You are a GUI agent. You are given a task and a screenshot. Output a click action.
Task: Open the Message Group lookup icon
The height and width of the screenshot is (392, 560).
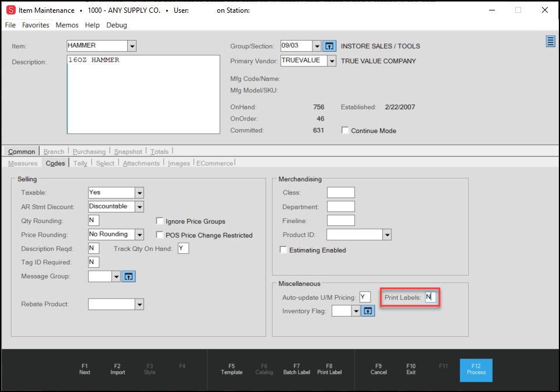pos(128,276)
